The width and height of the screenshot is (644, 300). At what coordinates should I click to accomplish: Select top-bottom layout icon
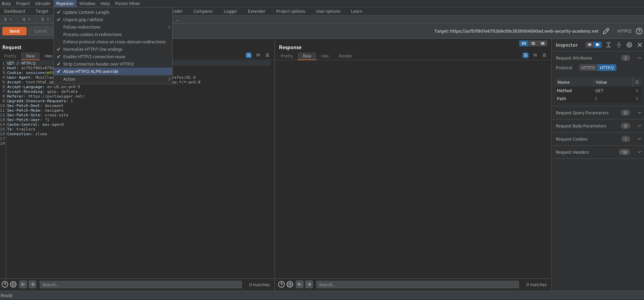point(533,43)
